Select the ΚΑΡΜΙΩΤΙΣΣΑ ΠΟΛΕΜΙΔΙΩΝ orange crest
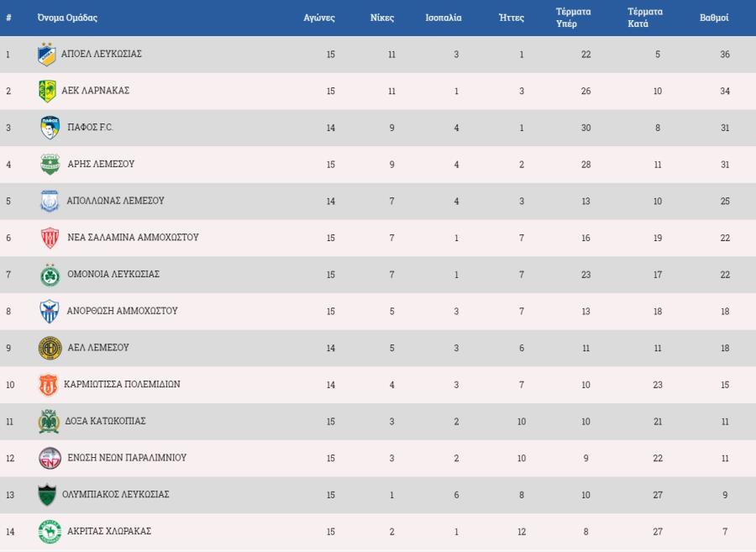This screenshot has height=552, width=756. point(48,385)
